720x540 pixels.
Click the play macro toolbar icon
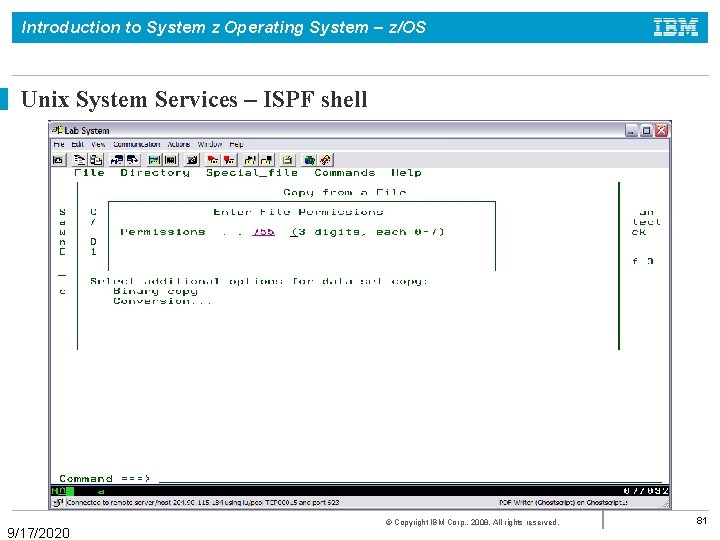(250, 160)
